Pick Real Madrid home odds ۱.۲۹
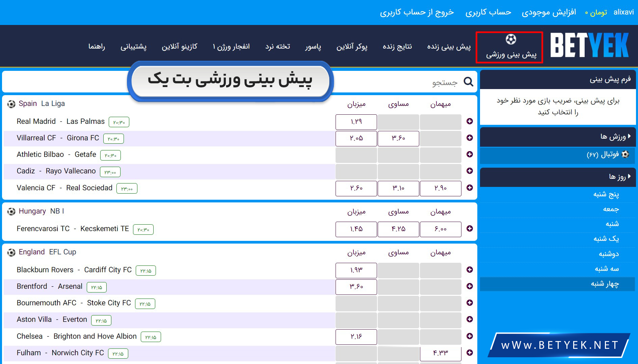This screenshot has width=638, height=364. click(356, 122)
